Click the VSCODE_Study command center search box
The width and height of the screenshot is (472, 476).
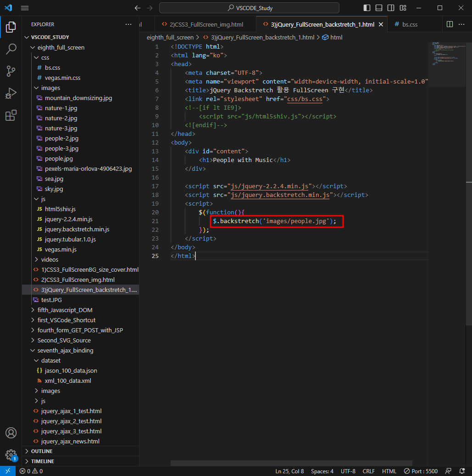249,8
